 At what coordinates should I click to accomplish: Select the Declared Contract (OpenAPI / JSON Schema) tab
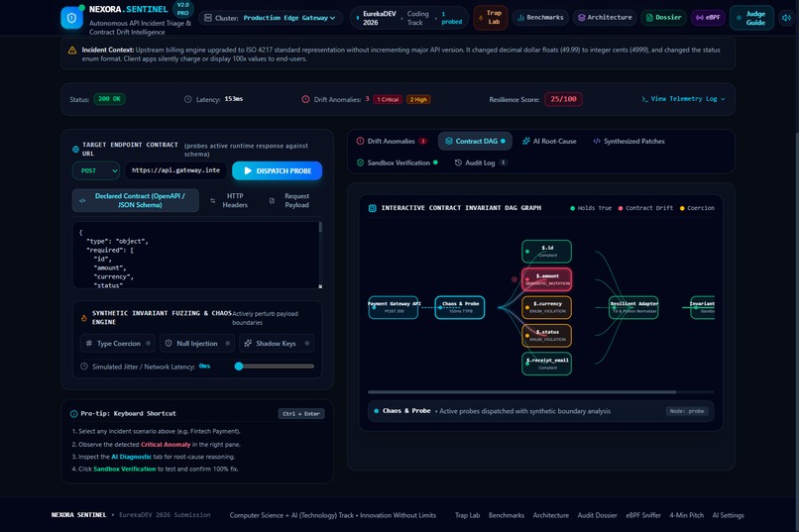136,200
